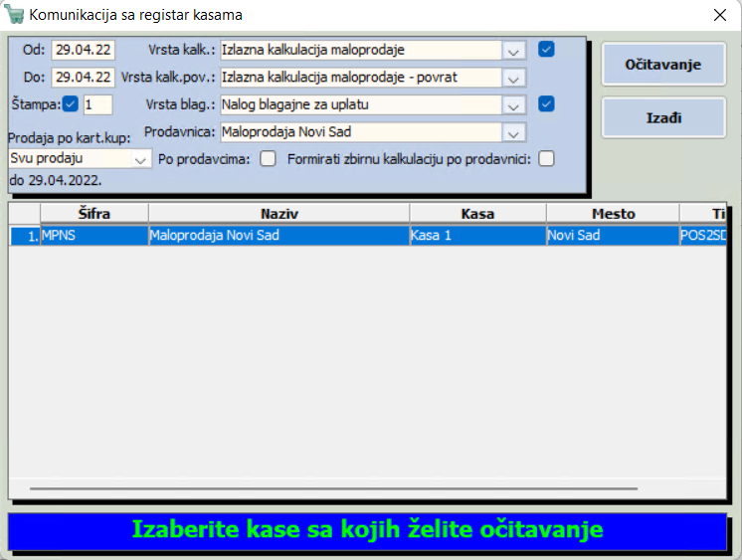
Task: Select the Kasa 1 table cell
Action: coord(478,236)
